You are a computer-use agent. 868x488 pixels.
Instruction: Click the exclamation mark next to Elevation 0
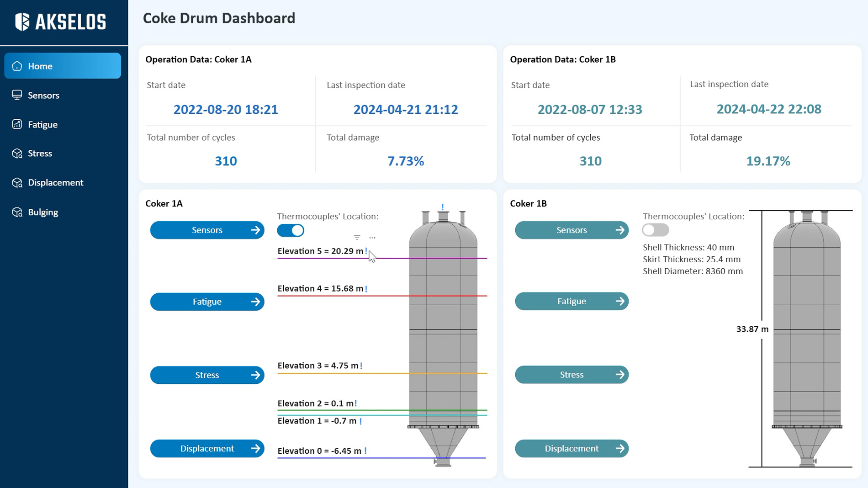point(365,451)
